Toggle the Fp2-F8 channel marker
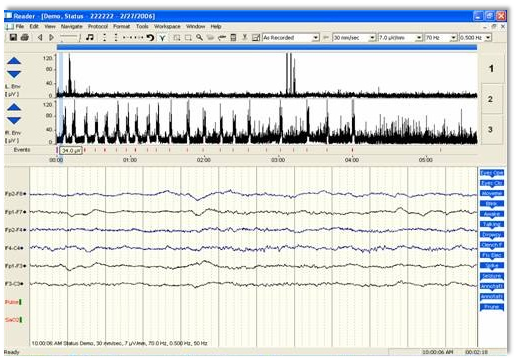The image size is (517, 360). 25,194
